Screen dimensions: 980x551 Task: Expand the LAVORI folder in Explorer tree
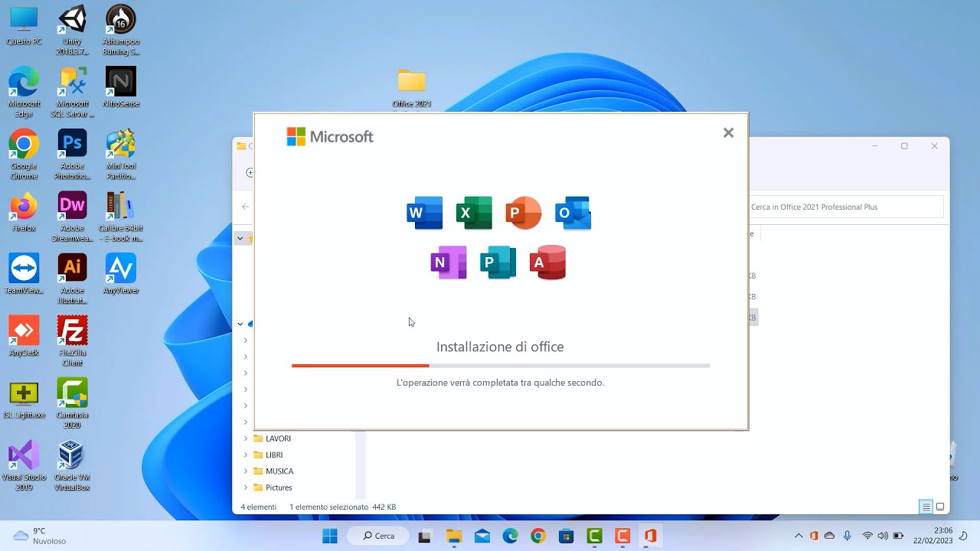point(246,439)
